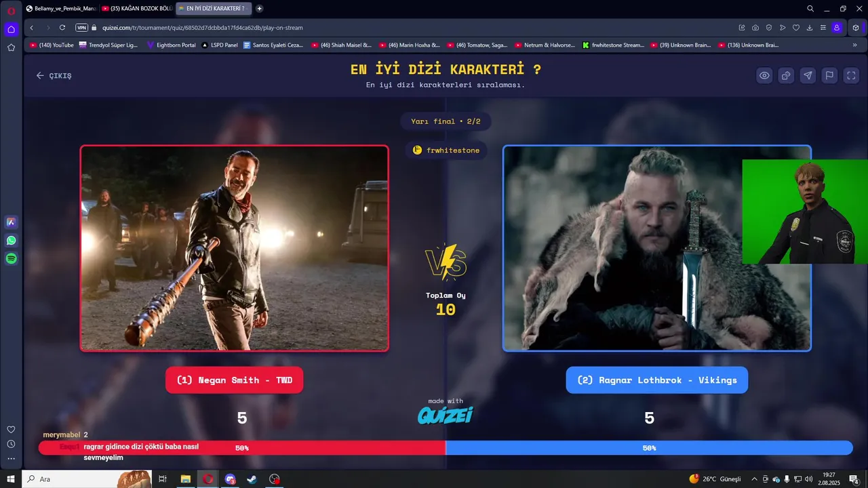868x488 pixels.
Task: Add to bookmarks with address bar heart icon
Action: pyautogui.click(x=796, y=28)
